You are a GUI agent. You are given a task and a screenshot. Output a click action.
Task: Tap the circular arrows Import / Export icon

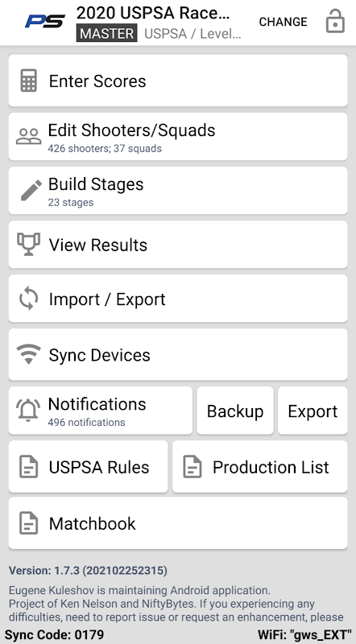pos(29,299)
